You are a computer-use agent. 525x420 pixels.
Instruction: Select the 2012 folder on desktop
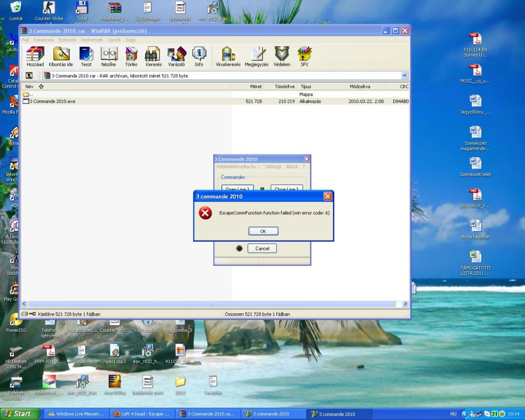(x=180, y=385)
